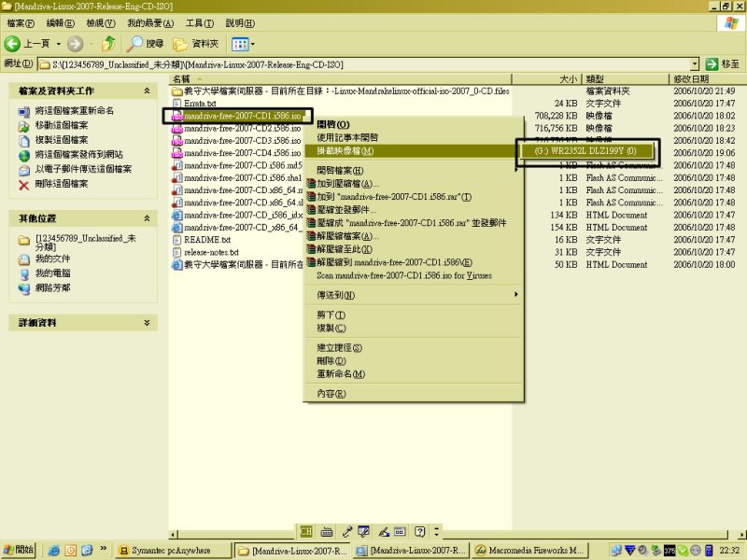Image resolution: width=747 pixels, height=560 pixels.
Task: Switch to Symantec pcAnywhere taskbar button
Action: (x=172, y=551)
